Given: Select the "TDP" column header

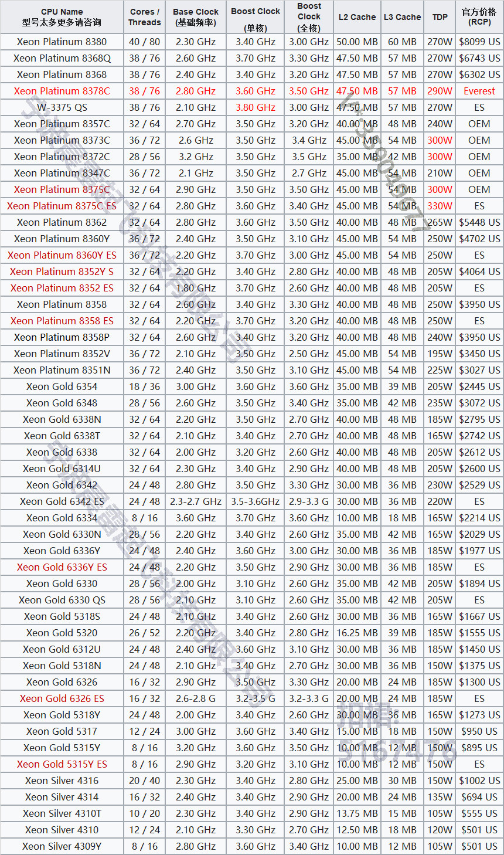Looking at the screenshot, I should pyautogui.click(x=440, y=17).
